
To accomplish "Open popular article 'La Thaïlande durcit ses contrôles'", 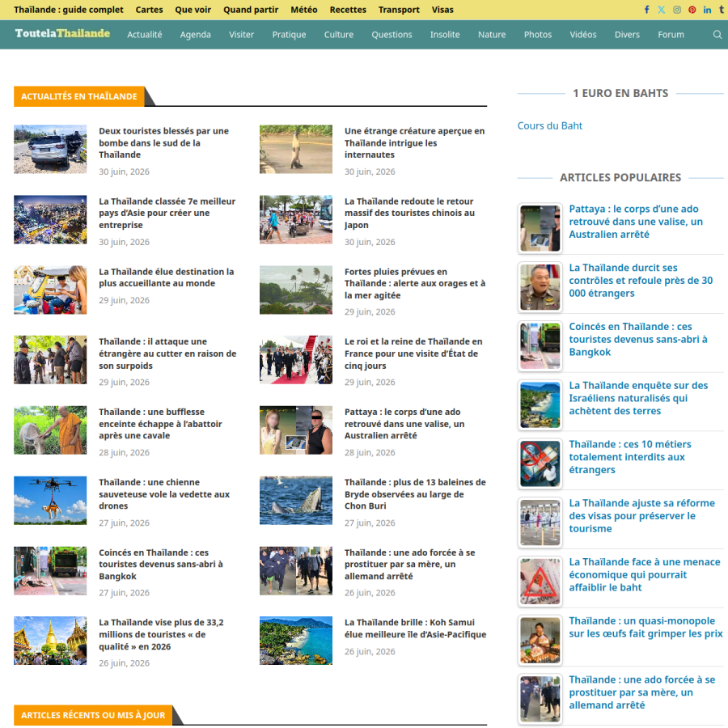I will click(641, 281).
